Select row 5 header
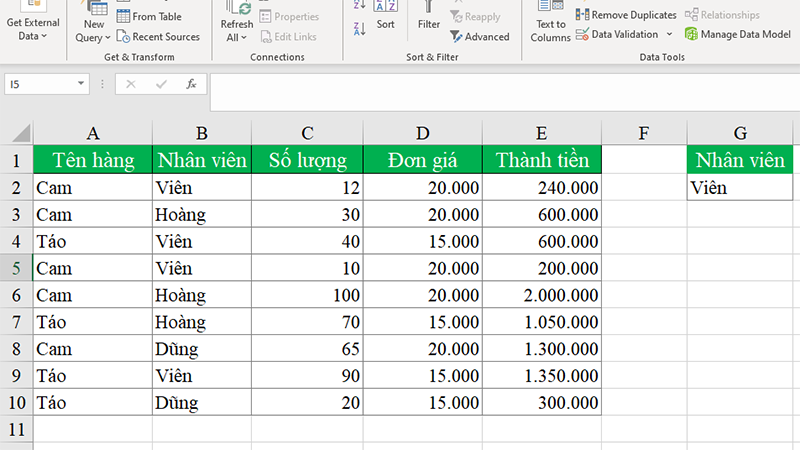 [16, 268]
